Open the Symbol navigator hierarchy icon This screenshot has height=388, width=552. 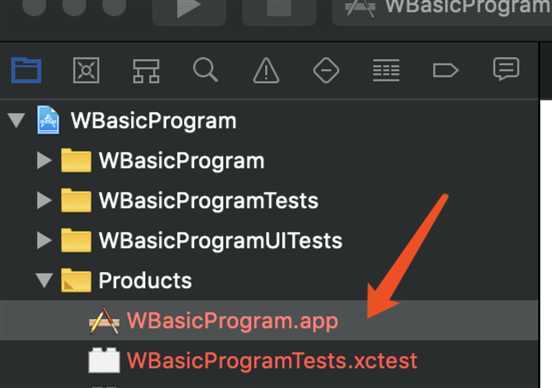click(x=146, y=71)
